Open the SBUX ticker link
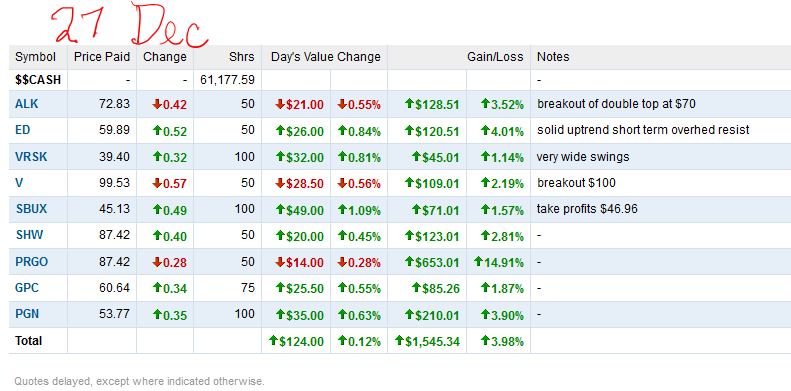The image size is (791, 391). point(31,209)
